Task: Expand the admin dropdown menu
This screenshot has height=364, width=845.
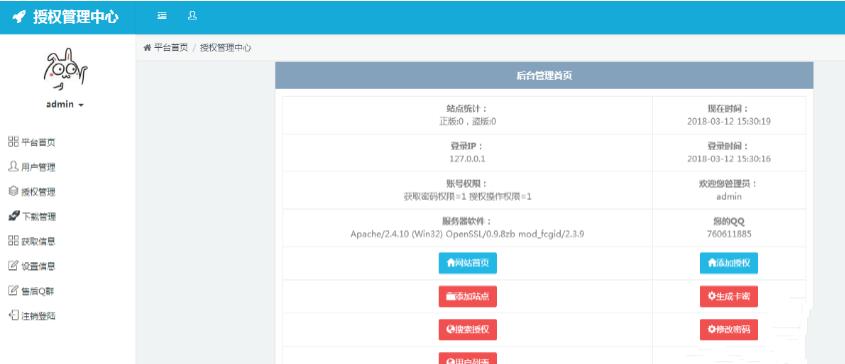Action: pyautogui.click(x=65, y=105)
